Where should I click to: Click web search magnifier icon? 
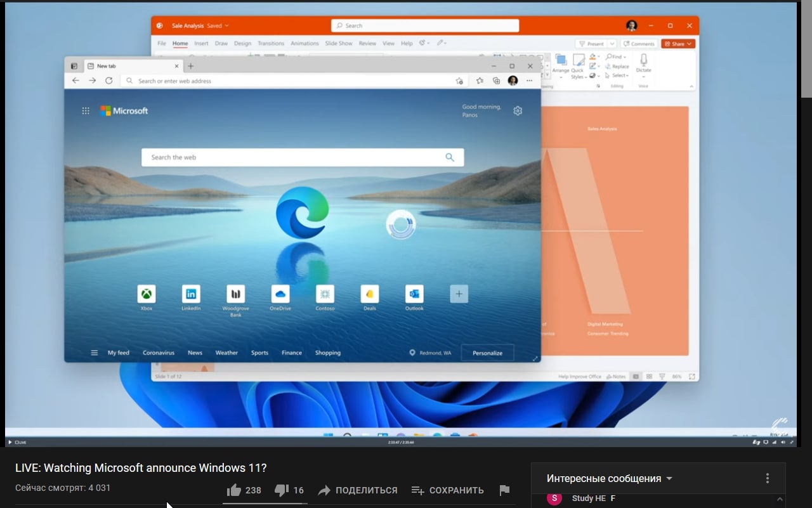click(450, 157)
